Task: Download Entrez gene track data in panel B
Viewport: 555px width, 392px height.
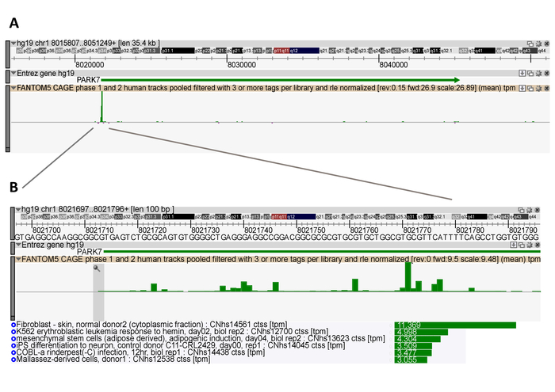Action: [513, 245]
